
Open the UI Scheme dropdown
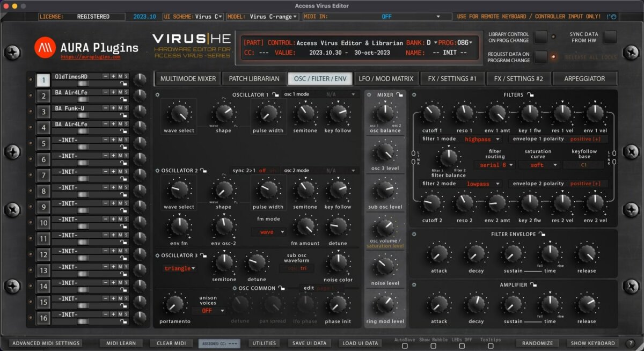coord(193,17)
